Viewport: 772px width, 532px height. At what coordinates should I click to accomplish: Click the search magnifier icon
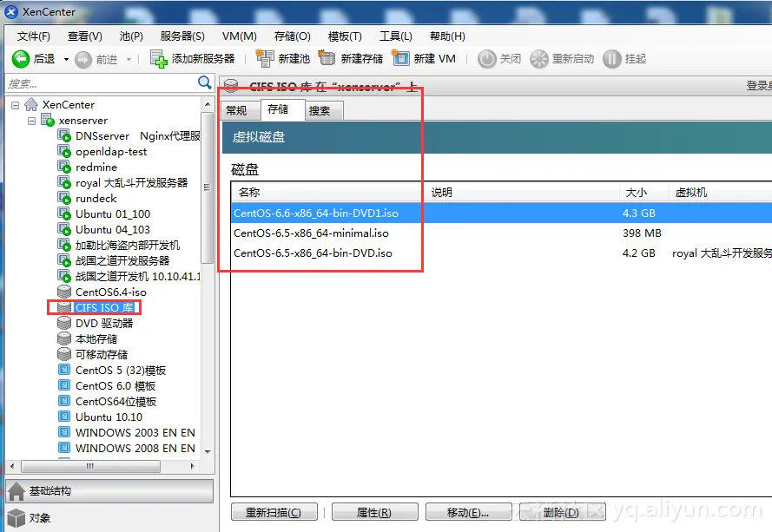point(205,82)
